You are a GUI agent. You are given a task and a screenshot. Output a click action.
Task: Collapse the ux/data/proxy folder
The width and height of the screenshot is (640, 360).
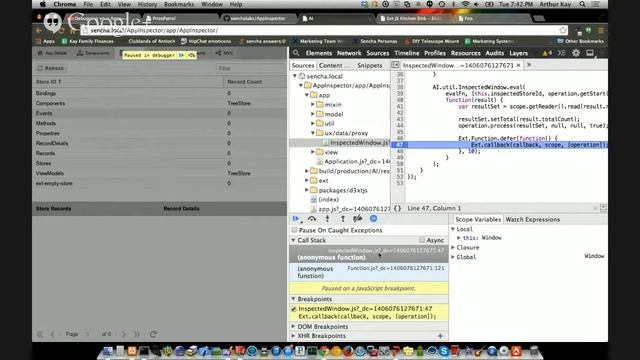click(x=313, y=133)
